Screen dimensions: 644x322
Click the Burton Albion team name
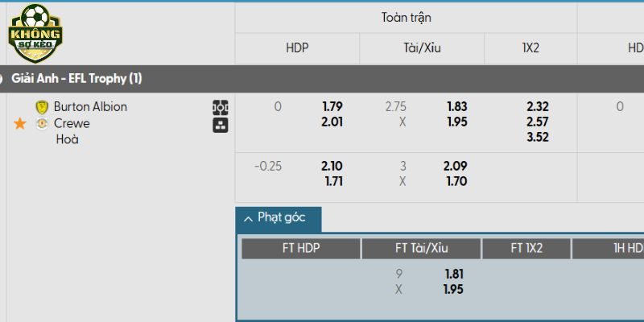coord(90,106)
